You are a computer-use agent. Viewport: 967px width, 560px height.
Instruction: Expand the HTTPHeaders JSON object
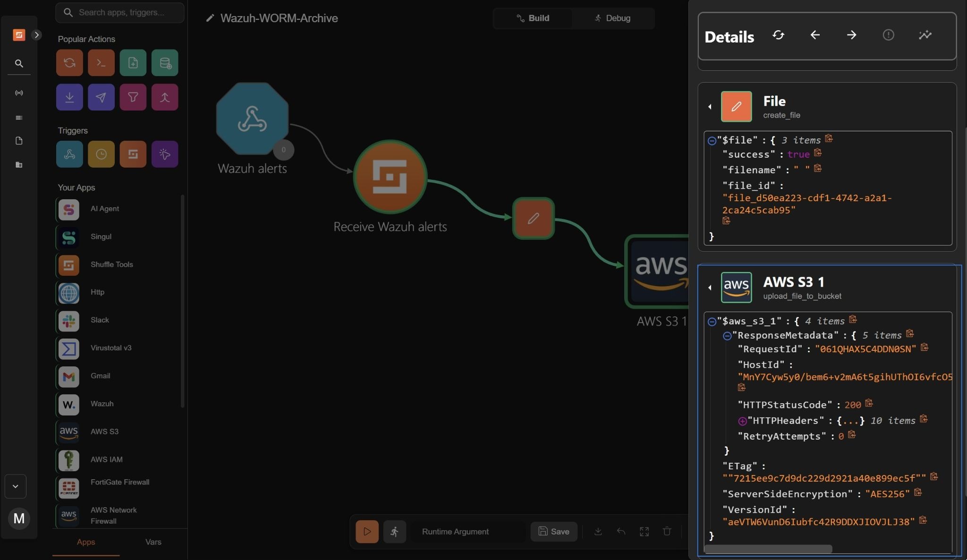(742, 421)
